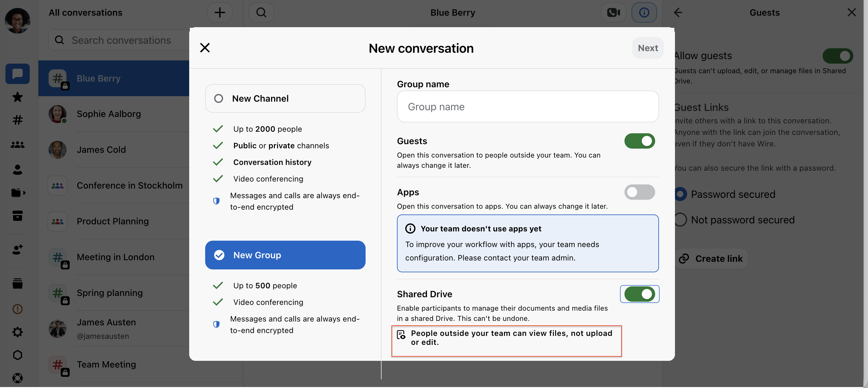Toggle the Guests switch in dialog
This screenshot has height=388, width=868.
639,141
